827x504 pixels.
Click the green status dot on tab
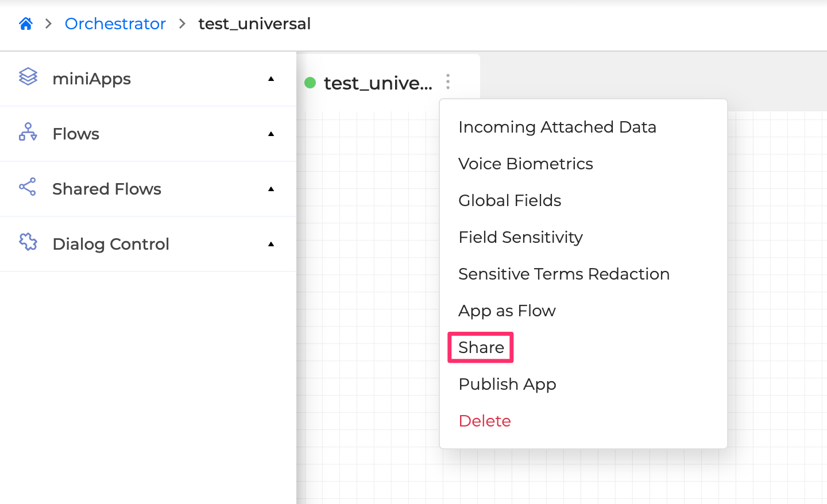coord(310,83)
